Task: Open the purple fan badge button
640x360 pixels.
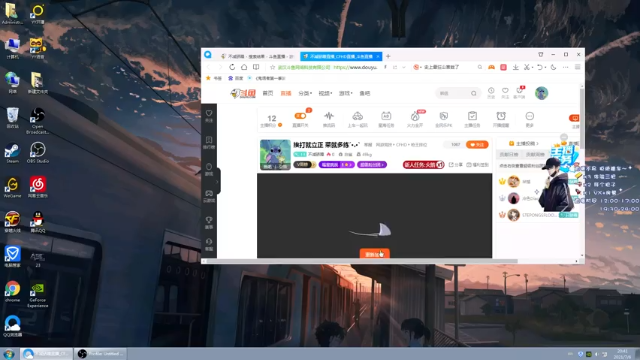Action: [x=336, y=164]
